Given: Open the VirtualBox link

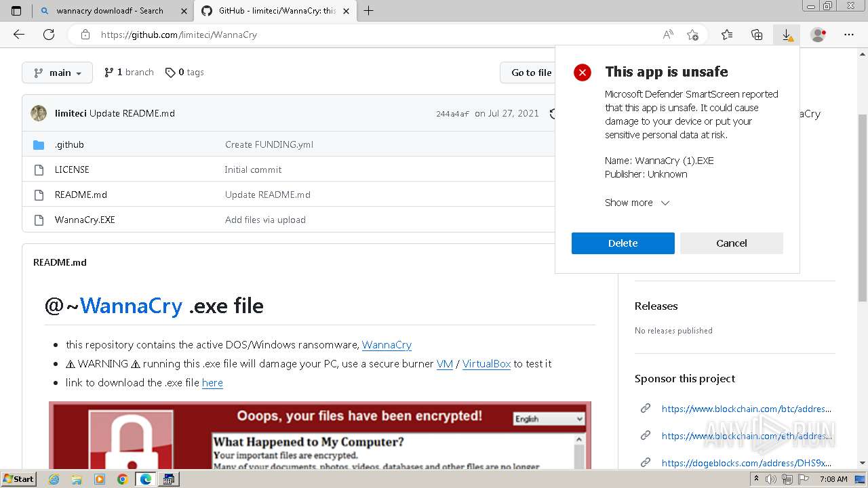Looking at the screenshot, I should 486,364.
